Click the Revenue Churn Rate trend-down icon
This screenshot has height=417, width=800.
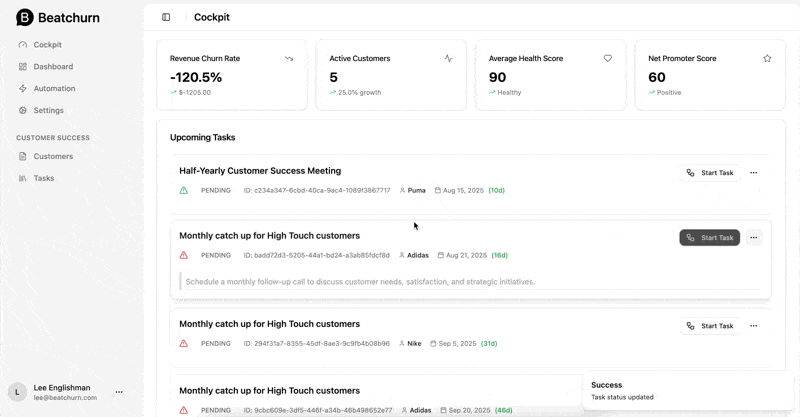pos(289,59)
